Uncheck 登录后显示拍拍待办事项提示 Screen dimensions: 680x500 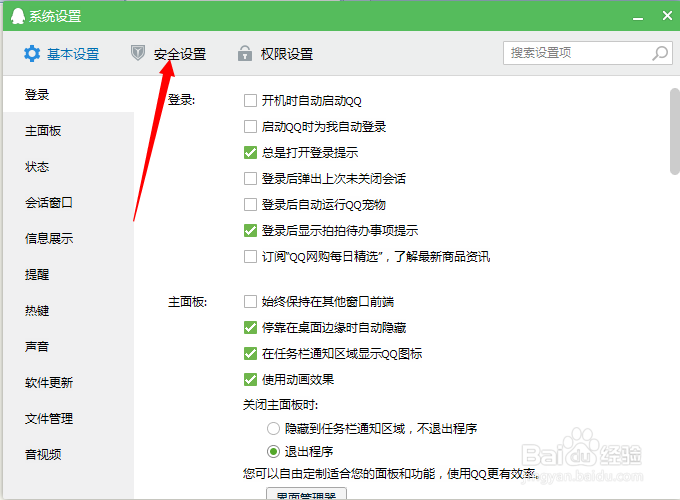pos(250,231)
